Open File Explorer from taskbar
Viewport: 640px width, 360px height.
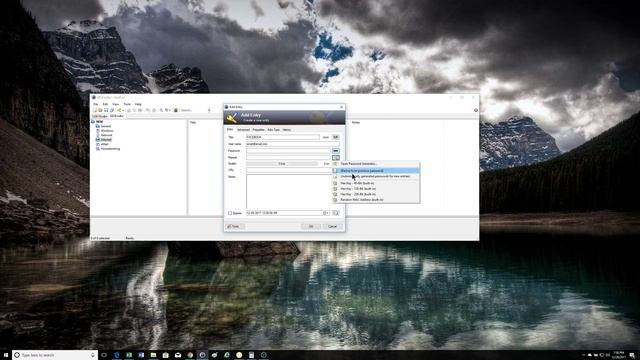pyautogui.click(x=153, y=355)
